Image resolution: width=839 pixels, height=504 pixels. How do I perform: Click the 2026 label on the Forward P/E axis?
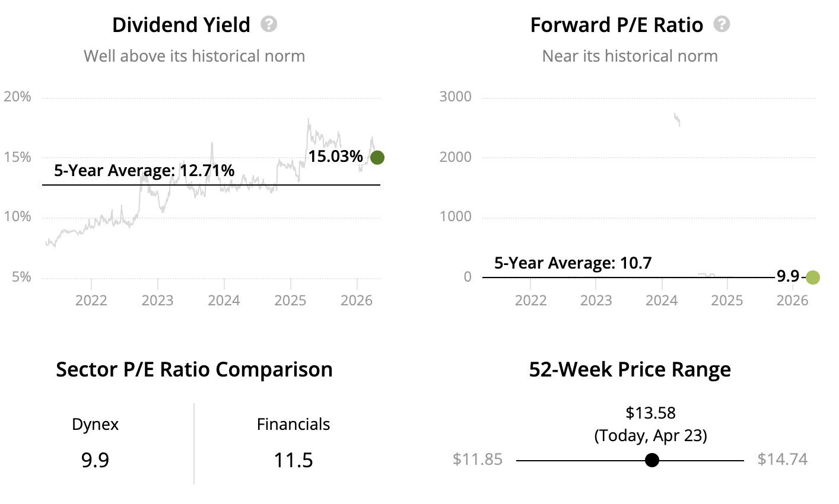[792, 300]
